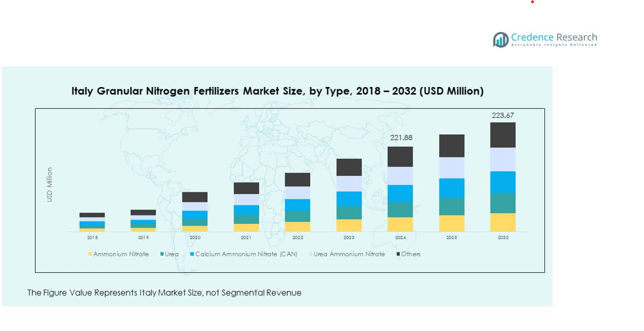Image resolution: width=644 pixels, height=331 pixels.
Task: Click the Credence Research logo icon
Action: click(x=500, y=40)
